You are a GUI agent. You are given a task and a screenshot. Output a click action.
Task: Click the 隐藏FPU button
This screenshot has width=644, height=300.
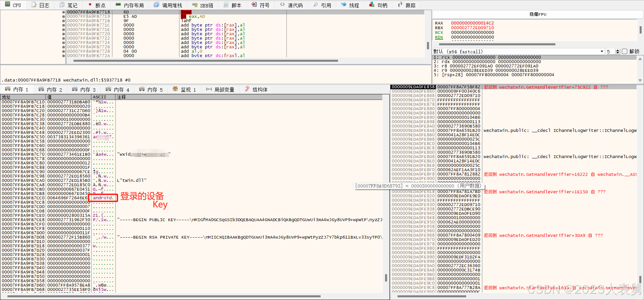click(538, 14)
